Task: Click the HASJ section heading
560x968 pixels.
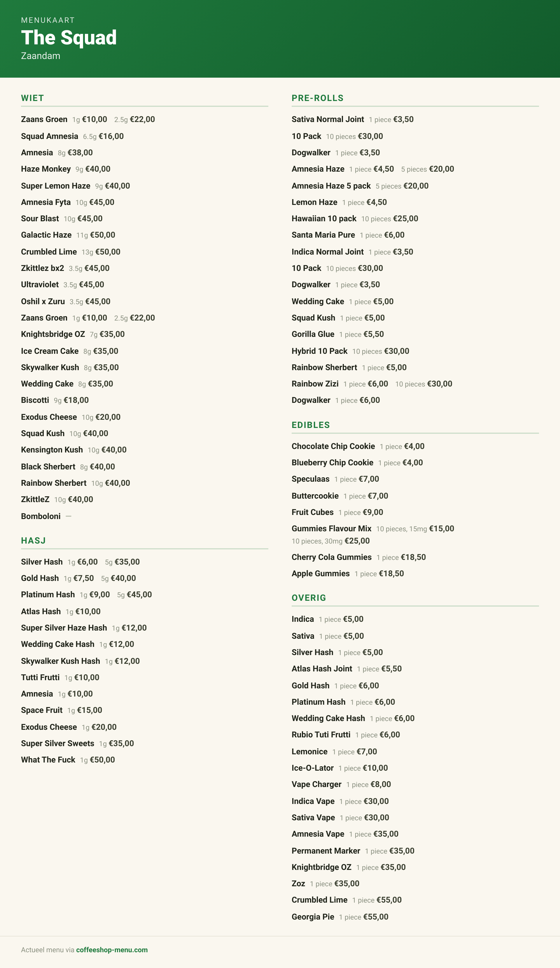Action: [x=33, y=540]
